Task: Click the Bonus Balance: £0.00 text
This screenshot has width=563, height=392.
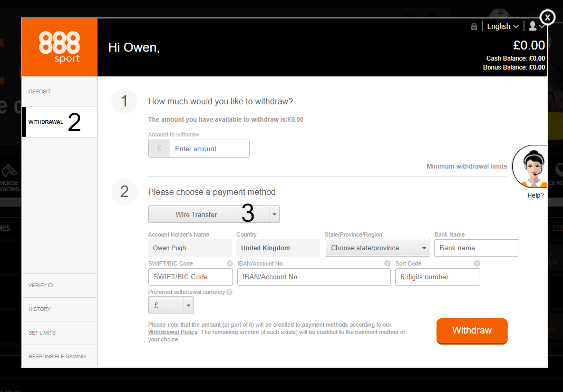Action: (x=514, y=67)
